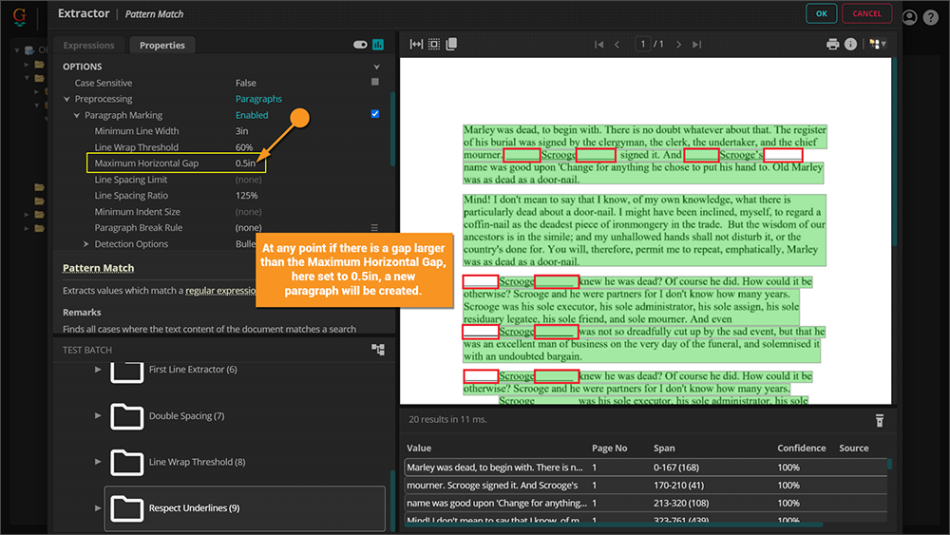Image resolution: width=950 pixels, height=535 pixels.
Task: Collapse the OPTIONS section chevron
Action: click(377, 67)
